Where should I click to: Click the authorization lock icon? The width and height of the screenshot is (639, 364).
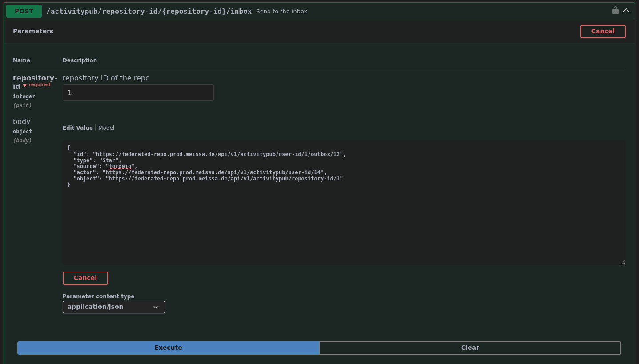[615, 11]
